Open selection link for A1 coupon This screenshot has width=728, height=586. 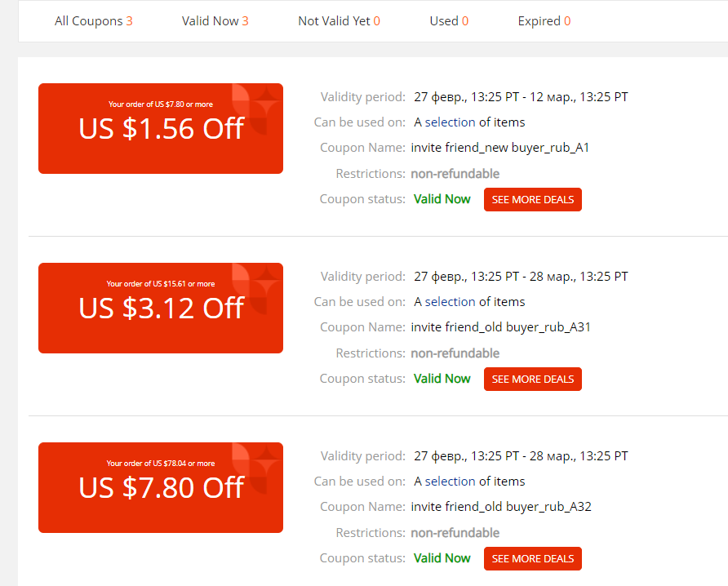450,122
